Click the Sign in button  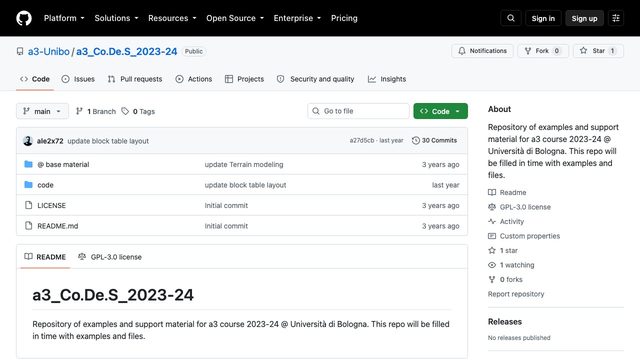[x=543, y=18]
